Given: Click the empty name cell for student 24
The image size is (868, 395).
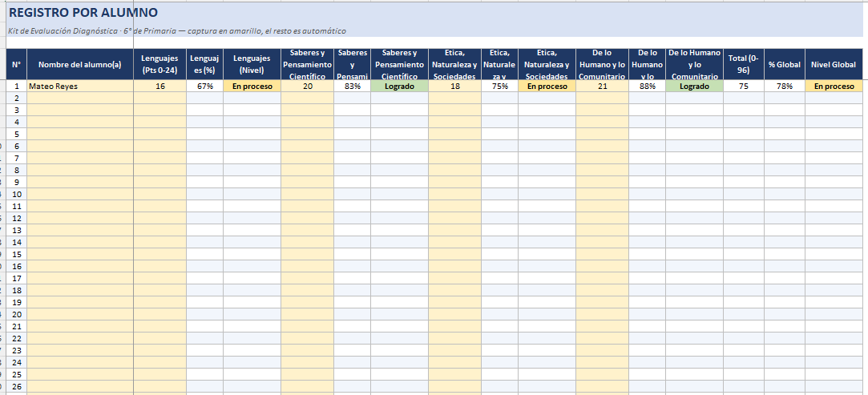Looking at the screenshot, I should [x=79, y=362].
